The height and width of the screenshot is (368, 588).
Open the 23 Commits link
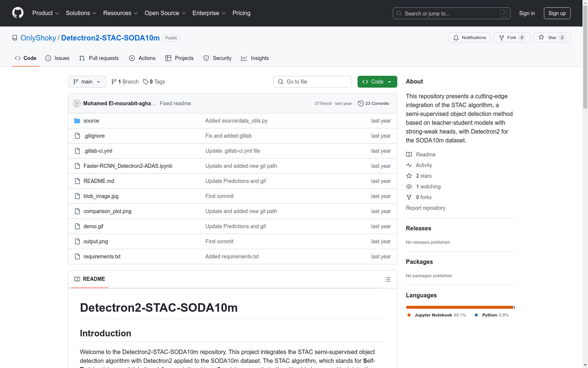(373, 103)
